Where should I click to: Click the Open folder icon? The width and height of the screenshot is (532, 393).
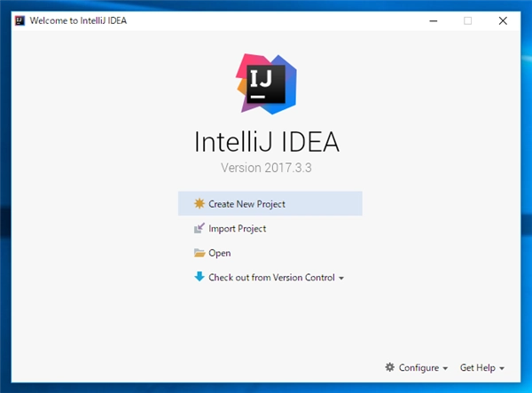click(x=199, y=253)
